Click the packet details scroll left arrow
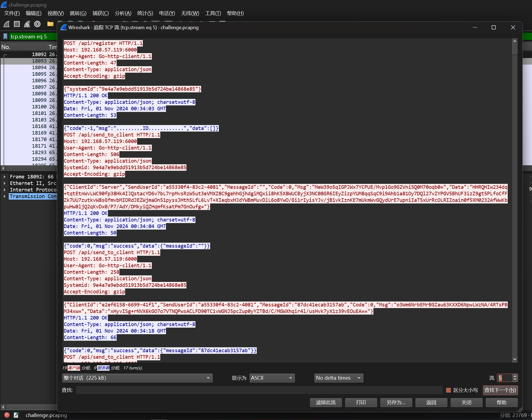Image resolution: width=532 pixels, height=420 pixels. click(3, 407)
